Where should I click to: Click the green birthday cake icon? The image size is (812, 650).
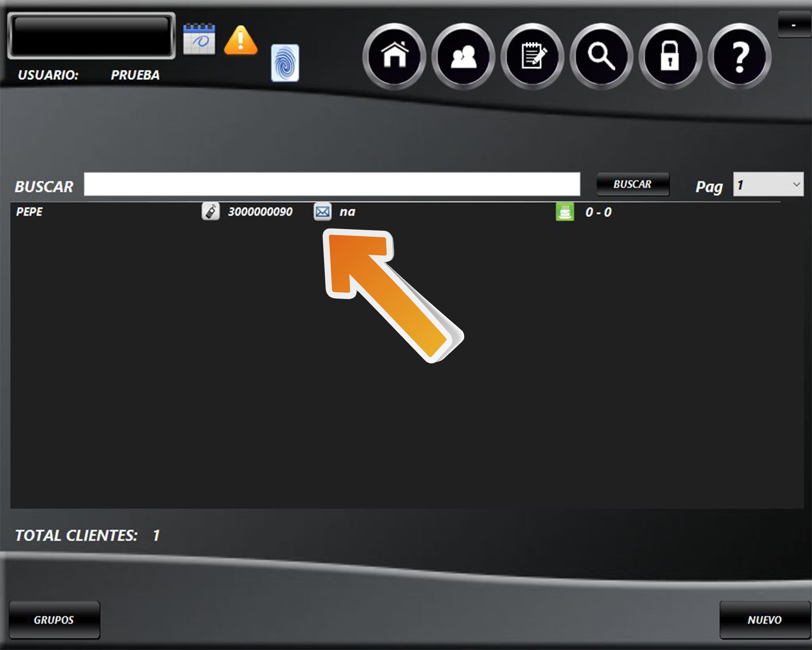pyautogui.click(x=565, y=212)
